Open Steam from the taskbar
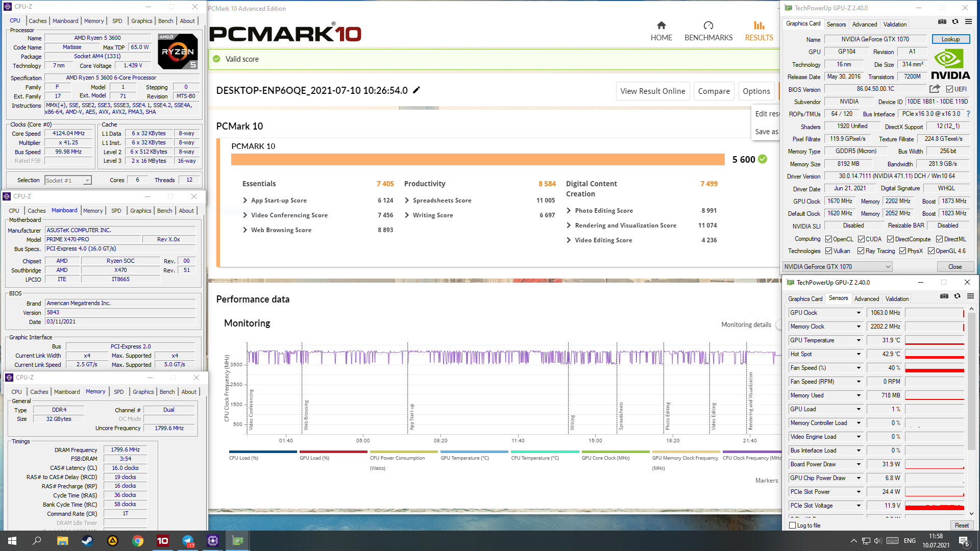 click(x=87, y=541)
